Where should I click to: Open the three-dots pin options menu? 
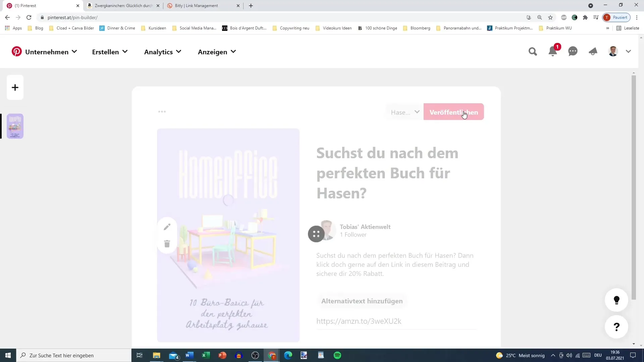162,112
